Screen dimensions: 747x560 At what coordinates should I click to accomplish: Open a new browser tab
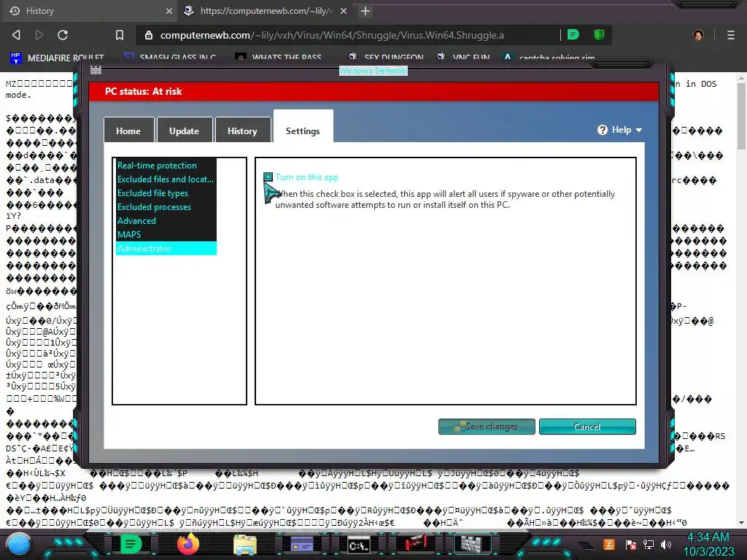365,10
